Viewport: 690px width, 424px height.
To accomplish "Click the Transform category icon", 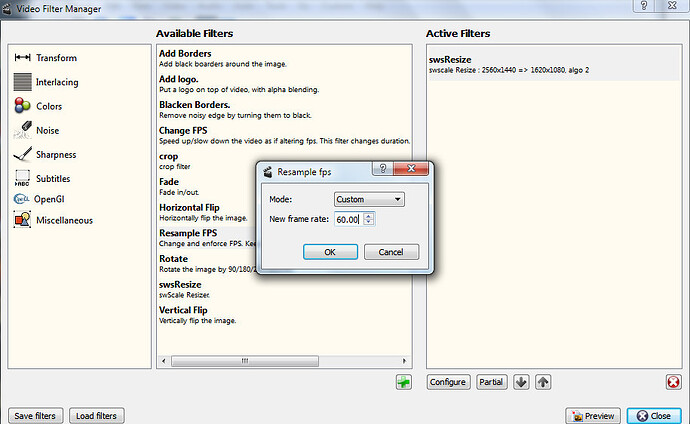I will tap(22, 57).
